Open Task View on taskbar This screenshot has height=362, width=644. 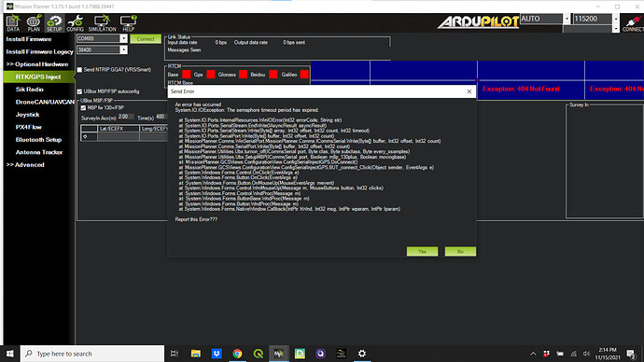point(175,354)
